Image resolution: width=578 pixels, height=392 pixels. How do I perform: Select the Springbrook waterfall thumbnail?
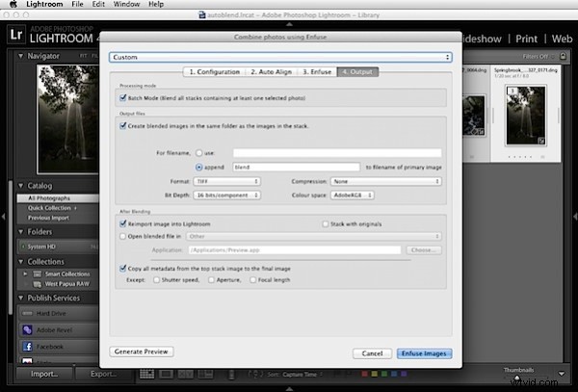[x=526, y=116]
